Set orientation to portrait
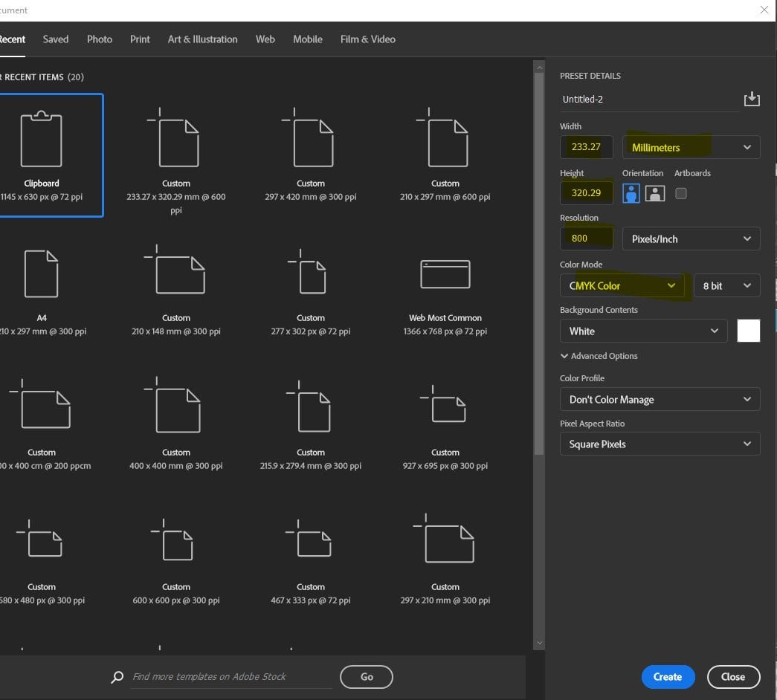 pos(631,193)
